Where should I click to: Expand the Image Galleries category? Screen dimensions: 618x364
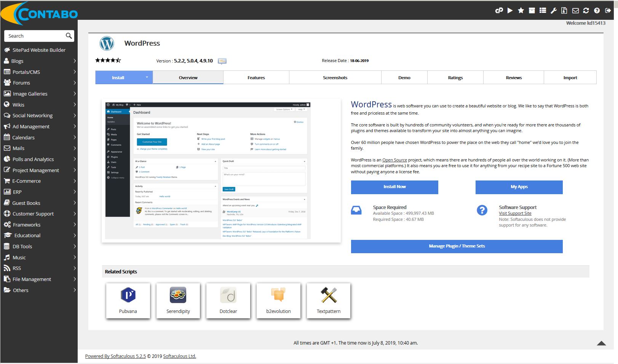pos(39,94)
